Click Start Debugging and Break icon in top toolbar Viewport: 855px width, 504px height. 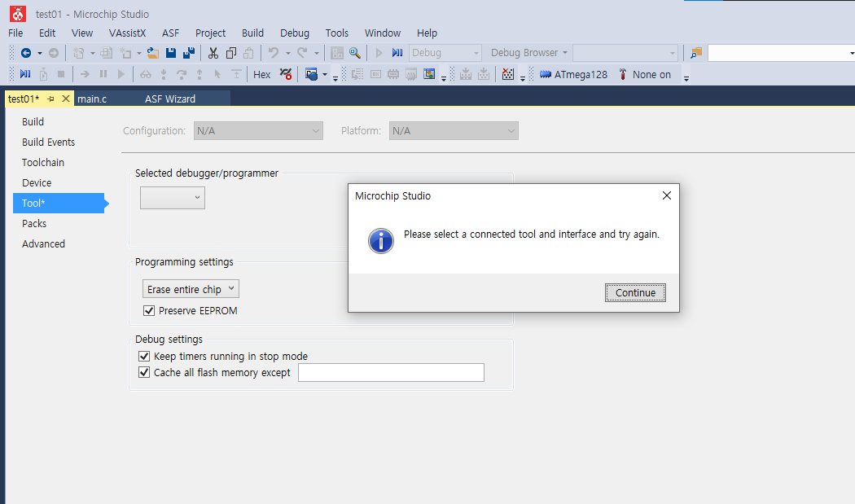pyautogui.click(x=397, y=53)
